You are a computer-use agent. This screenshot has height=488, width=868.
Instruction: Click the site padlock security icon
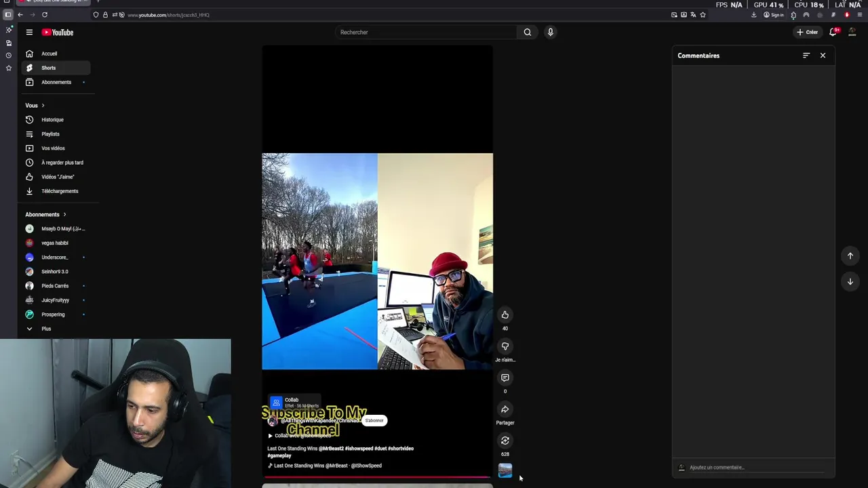pyautogui.click(x=105, y=14)
